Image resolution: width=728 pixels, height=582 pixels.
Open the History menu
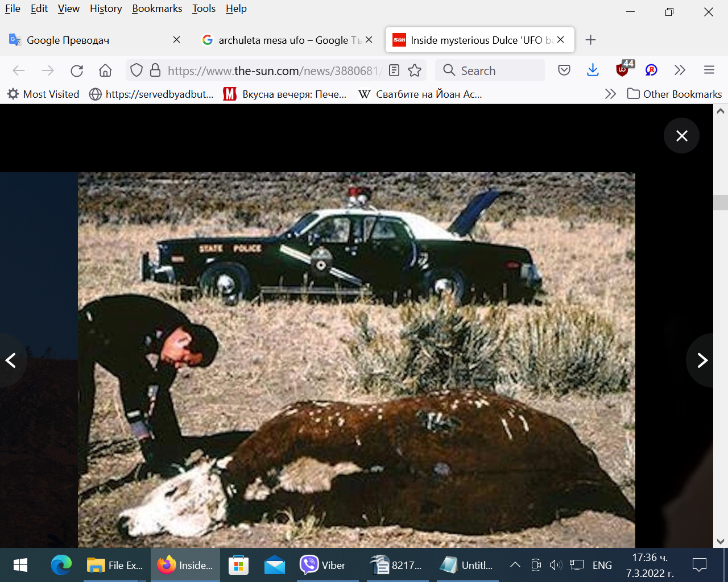pos(106,9)
